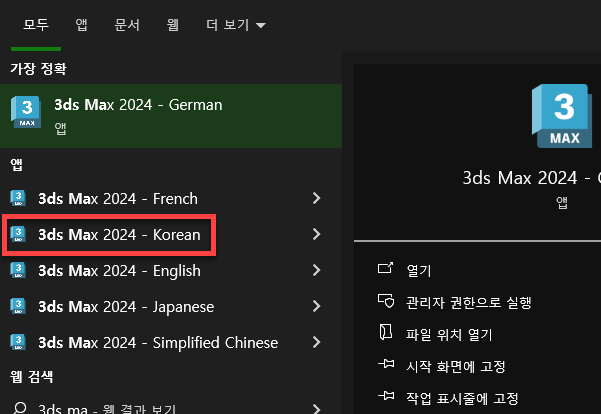Switch to the 문서 tab
Image resolution: width=601 pixels, height=414 pixels.
127,25
